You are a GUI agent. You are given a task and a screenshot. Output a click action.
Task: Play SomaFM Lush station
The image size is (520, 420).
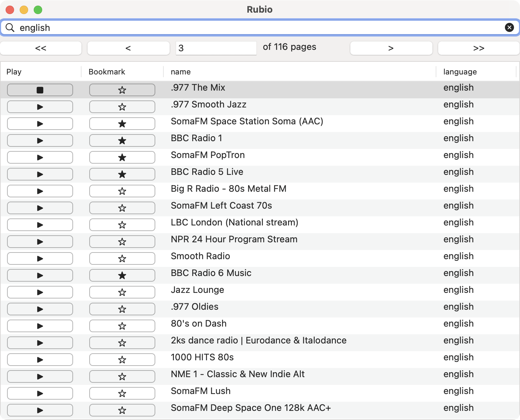[x=40, y=393]
